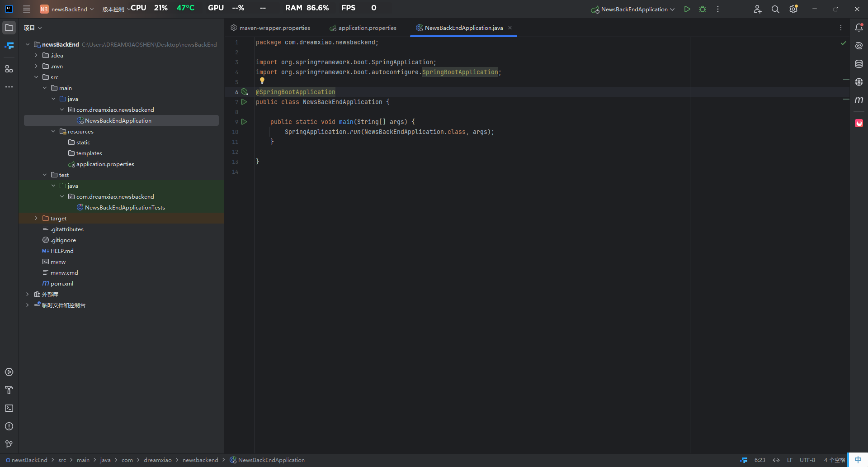Open pom.xml in the project tree
868x467 pixels.
click(61, 284)
